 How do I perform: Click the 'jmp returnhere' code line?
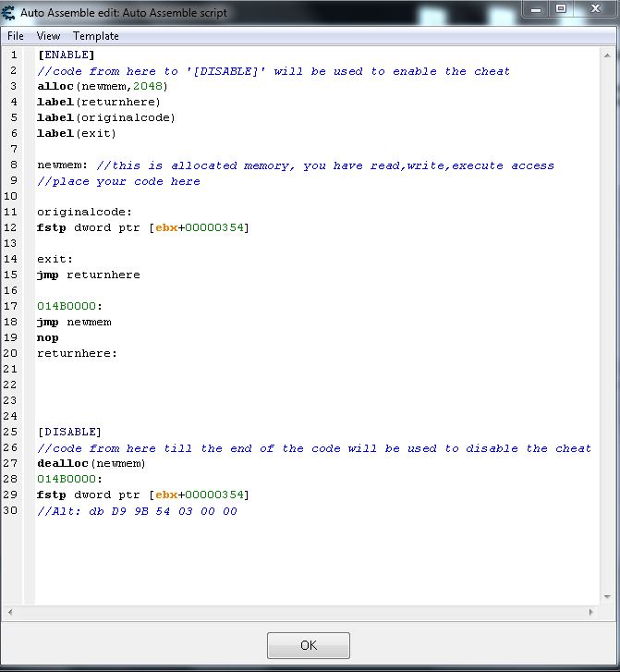point(89,275)
